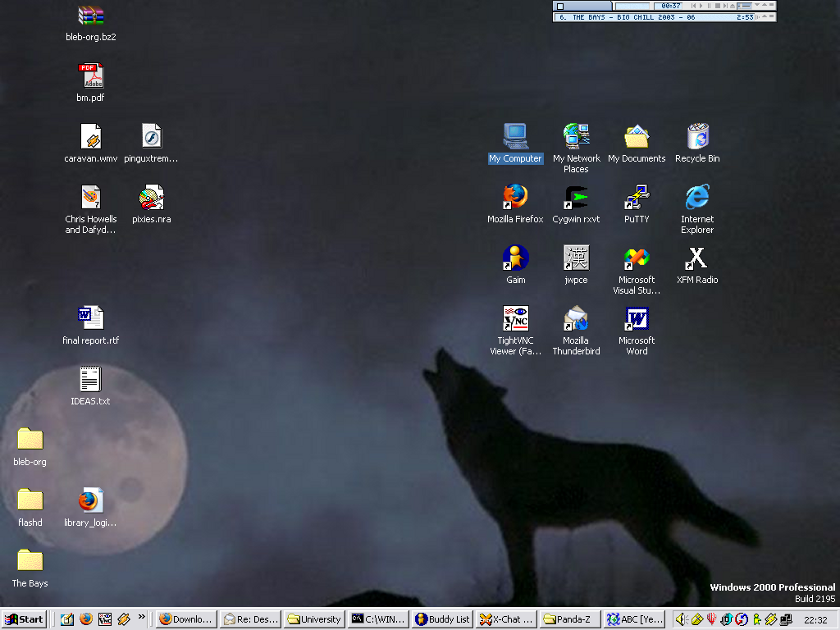840x630 pixels.
Task: Select TightVNC Viewer desktop icon
Action: pos(515,319)
